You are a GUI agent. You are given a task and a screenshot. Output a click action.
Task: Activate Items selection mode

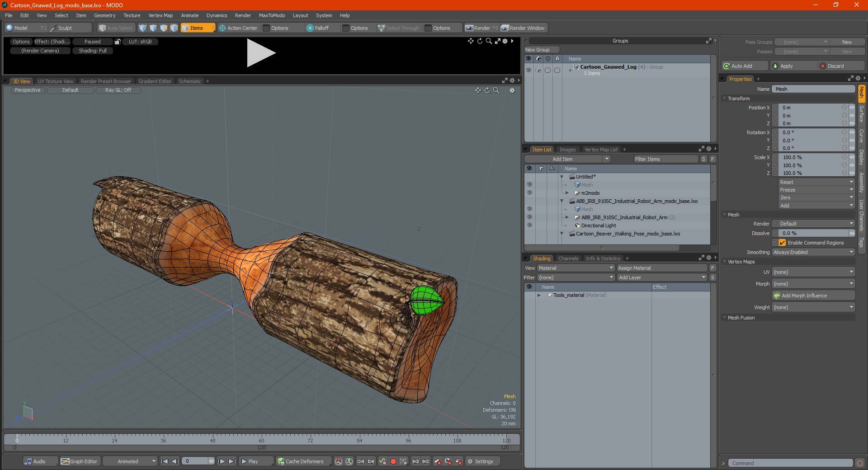pos(198,28)
